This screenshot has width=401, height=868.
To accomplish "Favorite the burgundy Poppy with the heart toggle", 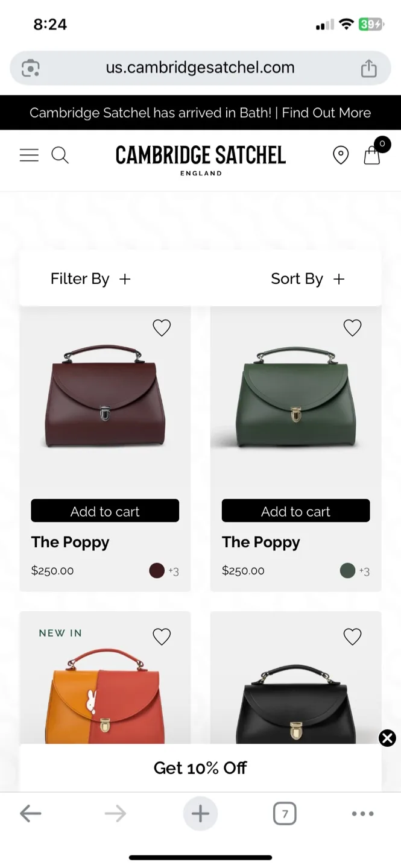I will pyautogui.click(x=162, y=327).
